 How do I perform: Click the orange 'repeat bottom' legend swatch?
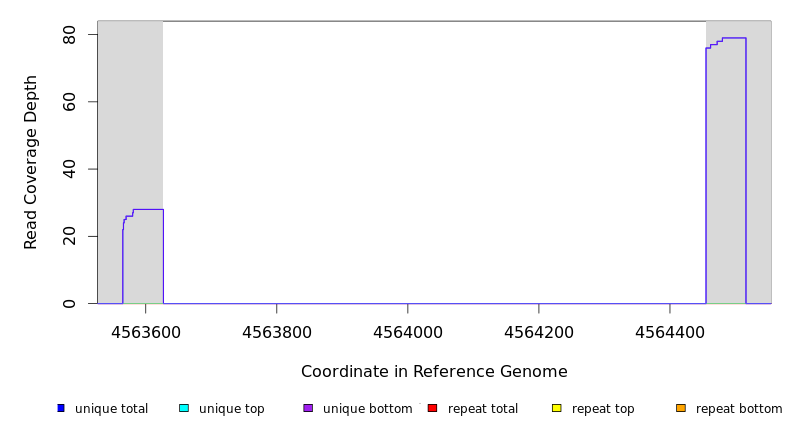[x=680, y=408]
